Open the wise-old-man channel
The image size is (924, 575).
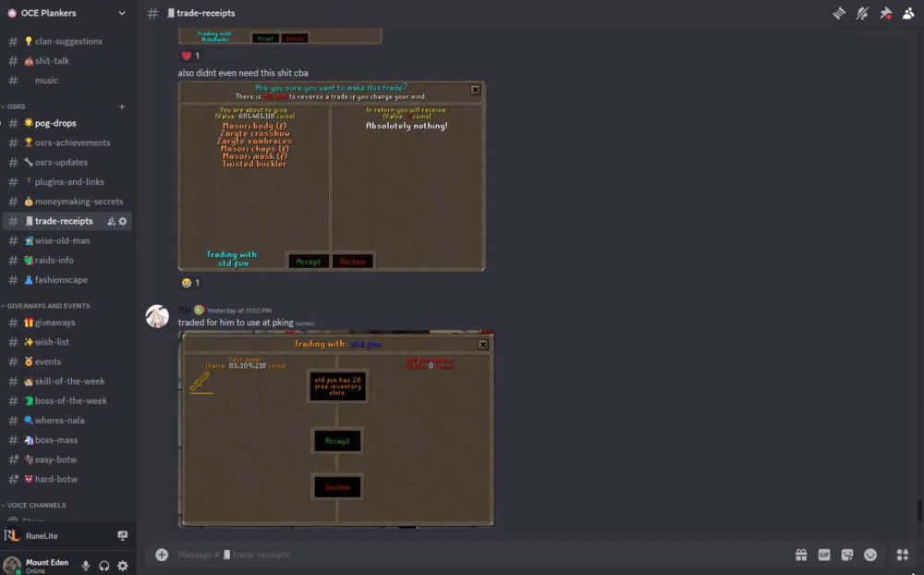(x=67, y=240)
